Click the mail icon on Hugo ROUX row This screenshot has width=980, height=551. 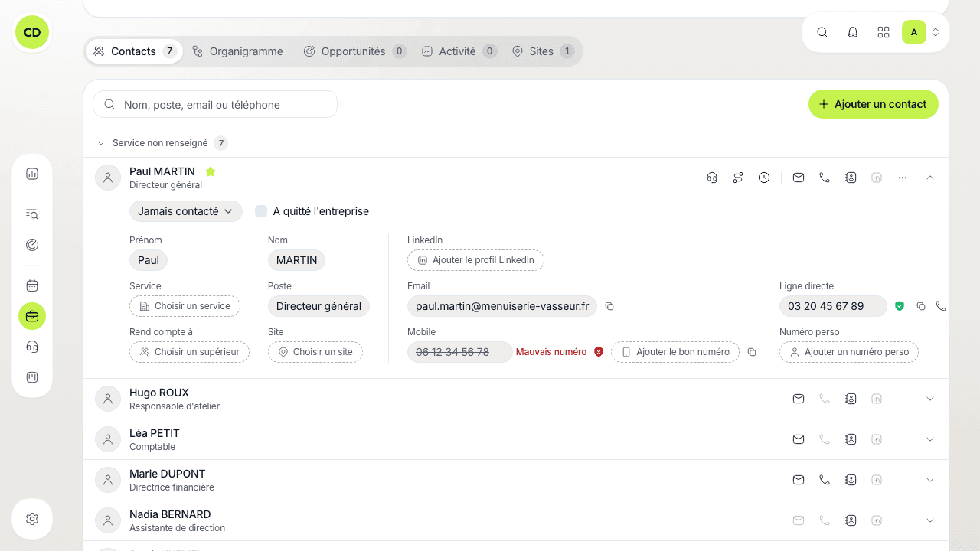click(x=799, y=399)
